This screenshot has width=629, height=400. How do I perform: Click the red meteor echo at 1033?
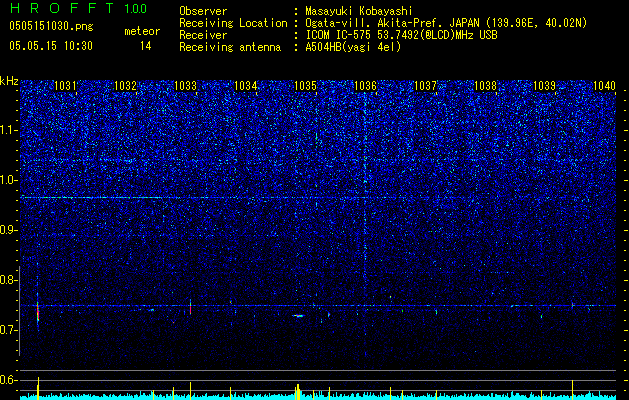[191, 307]
